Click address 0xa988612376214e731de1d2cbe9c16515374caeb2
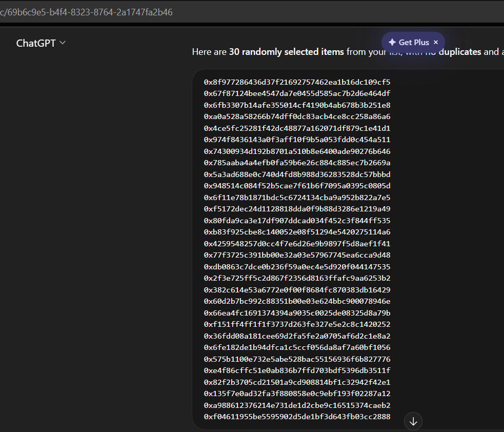 point(297,405)
